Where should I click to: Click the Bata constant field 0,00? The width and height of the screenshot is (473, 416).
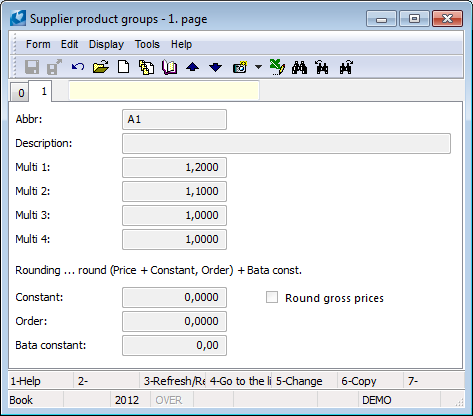click(x=174, y=345)
